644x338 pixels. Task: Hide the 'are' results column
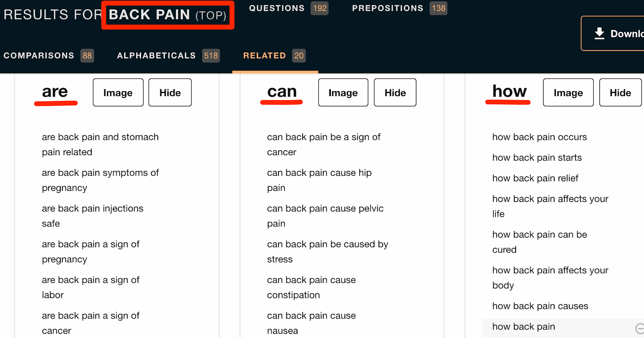170,93
